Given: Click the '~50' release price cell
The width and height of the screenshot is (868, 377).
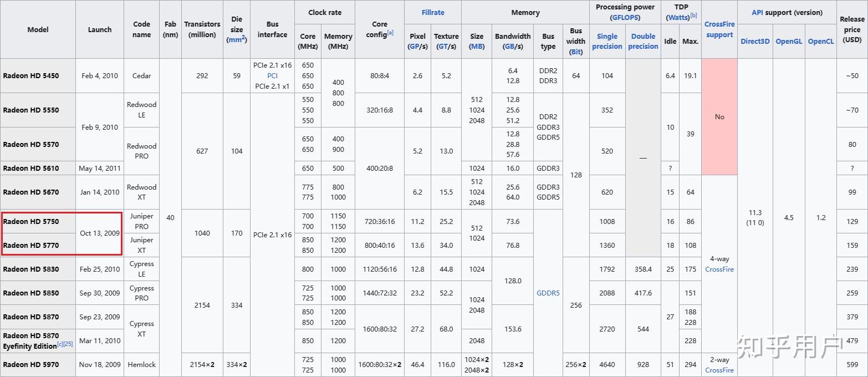Looking at the screenshot, I should pyautogui.click(x=852, y=75).
